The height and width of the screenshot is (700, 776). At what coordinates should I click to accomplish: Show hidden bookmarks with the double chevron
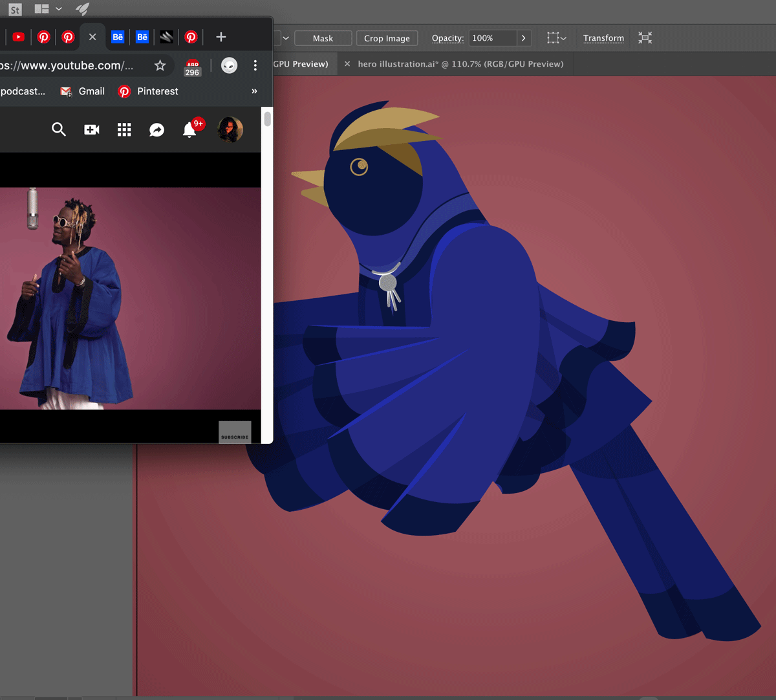click(254, 91)
